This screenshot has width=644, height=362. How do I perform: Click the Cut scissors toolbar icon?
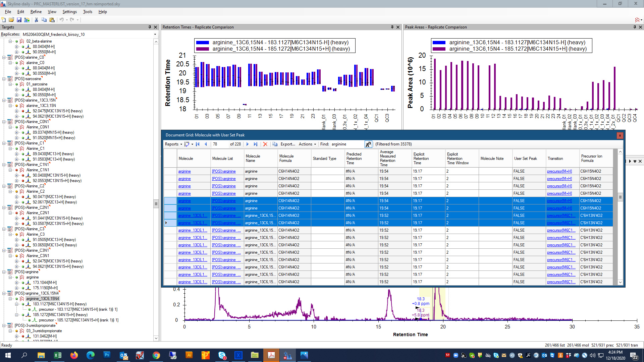(x=36, y=20)
